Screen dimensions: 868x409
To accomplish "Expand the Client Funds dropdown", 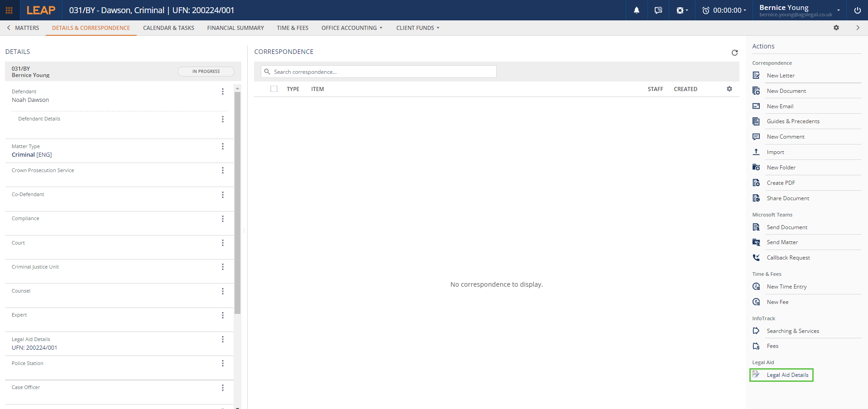I will click(417, 28).
